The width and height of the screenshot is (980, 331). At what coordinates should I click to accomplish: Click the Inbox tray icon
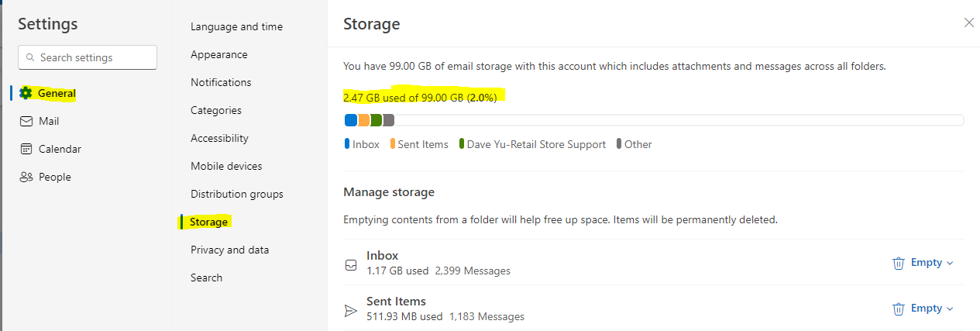coord(351,264)
